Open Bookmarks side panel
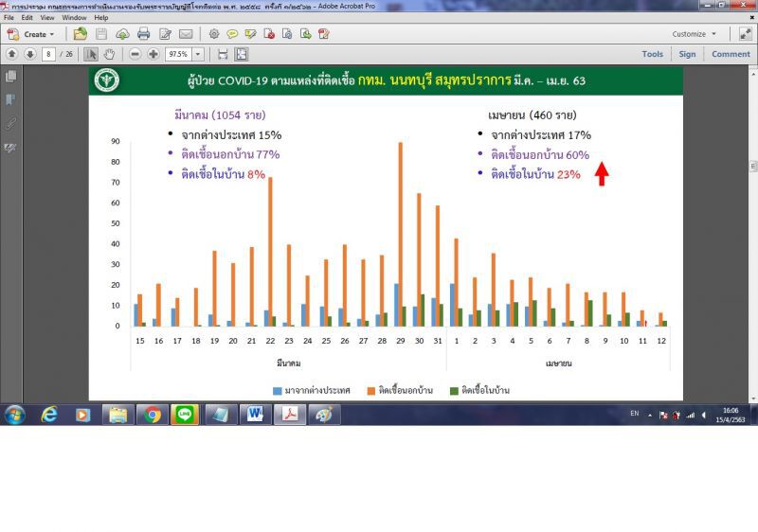 click(10, 100)
